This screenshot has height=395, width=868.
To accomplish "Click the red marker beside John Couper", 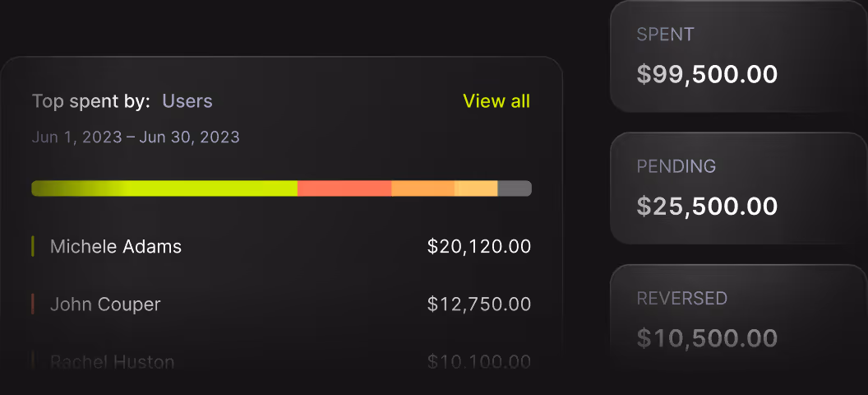I will tap(33, 304).
